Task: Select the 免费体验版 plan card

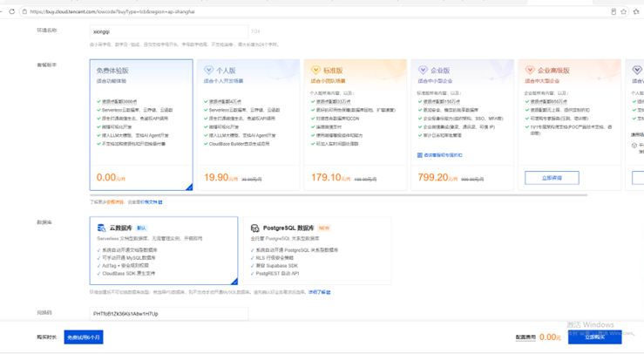Action: (x=141, y=125)
